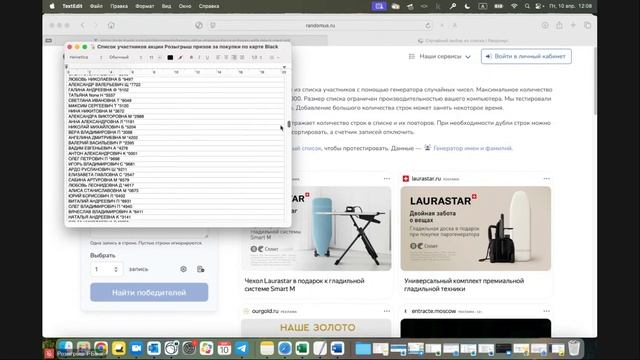
Task: Open the laurastar.ru Универсальный комплект ad image
Action: click(x=476, y=229)
